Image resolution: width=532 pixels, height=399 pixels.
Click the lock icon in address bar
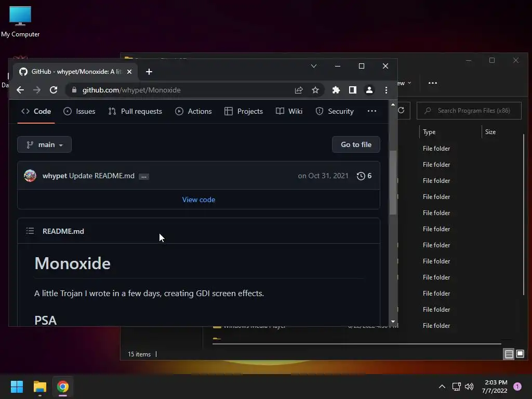74,90
